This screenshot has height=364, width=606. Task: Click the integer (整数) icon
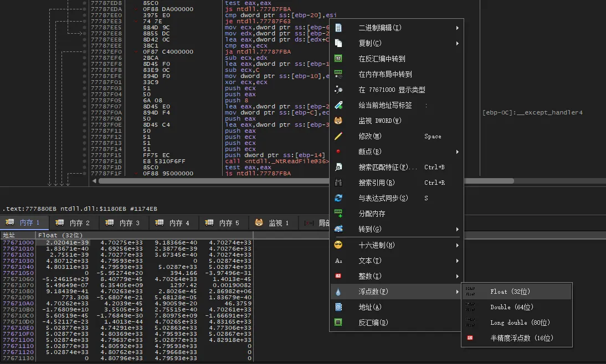coord(338,276)
